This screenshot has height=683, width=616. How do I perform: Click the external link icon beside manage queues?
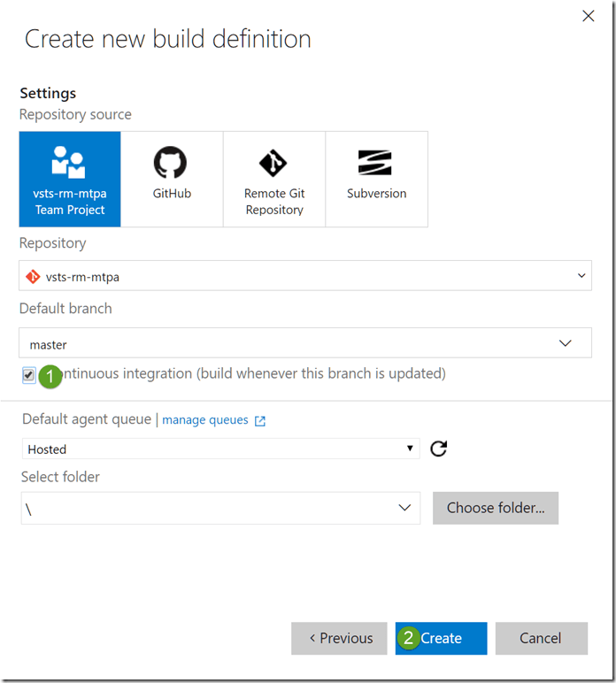point(260,421)
